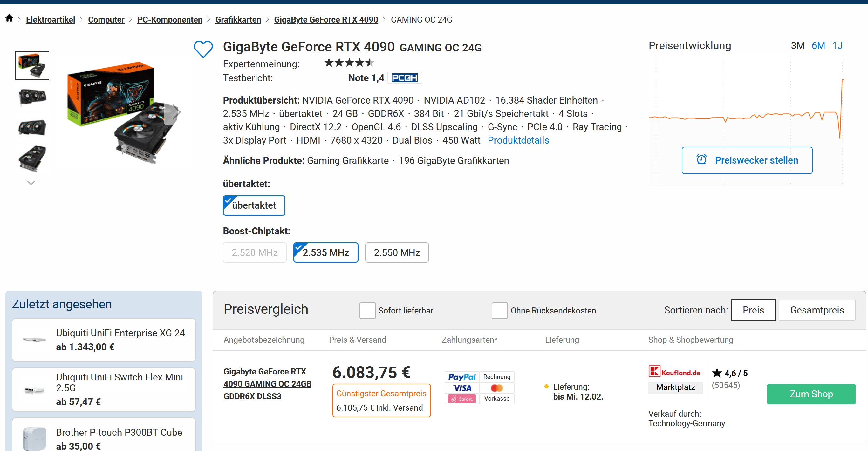Open the Gaming Grafikkarte similar products link

[348, 161]
